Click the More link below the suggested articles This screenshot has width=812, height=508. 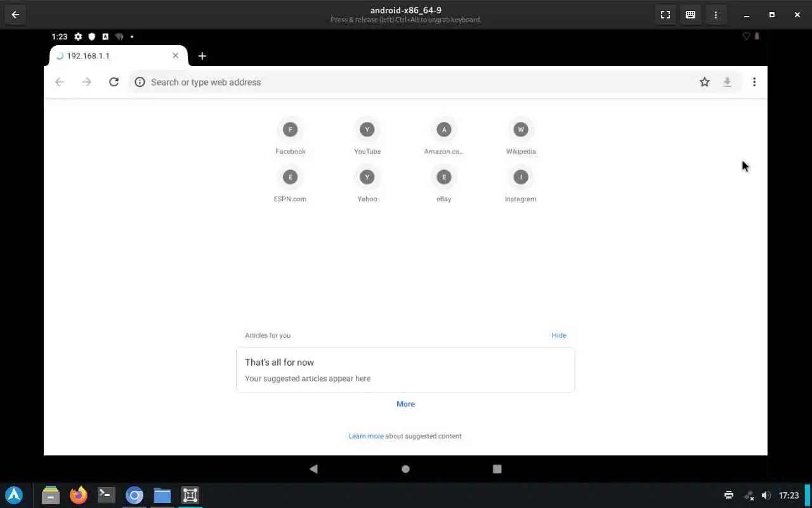405,404
